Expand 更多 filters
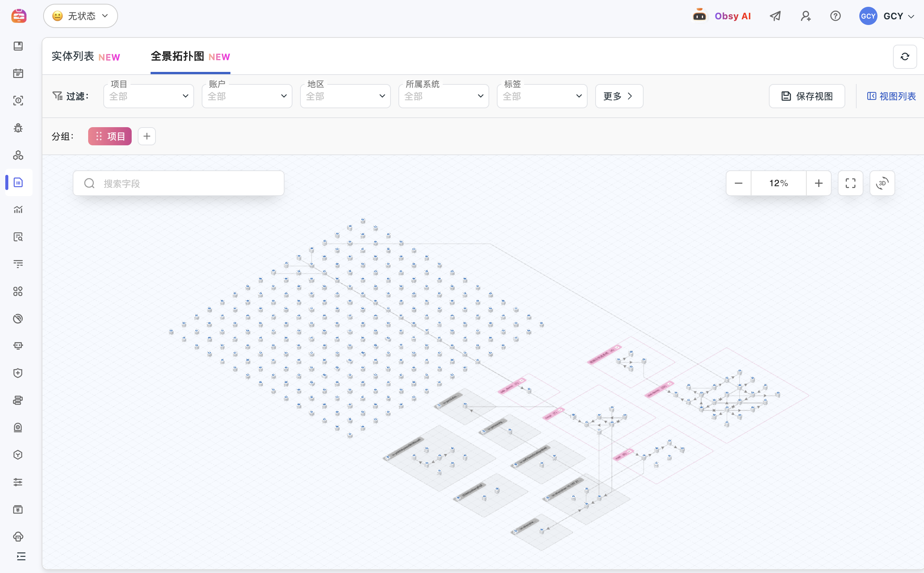This screenshot has height=573, width=924. pos(619,96)
